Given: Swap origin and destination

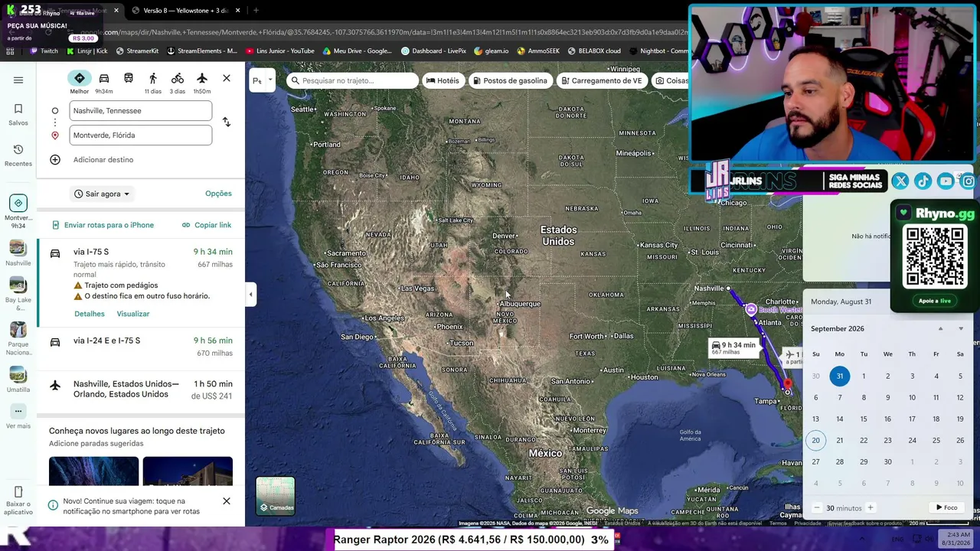Looking at the screenshot, I should [x=227, y=122].
